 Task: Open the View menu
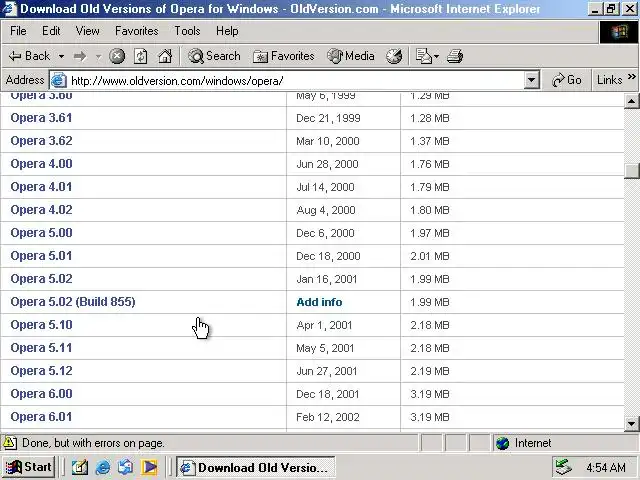click(87, 31)
